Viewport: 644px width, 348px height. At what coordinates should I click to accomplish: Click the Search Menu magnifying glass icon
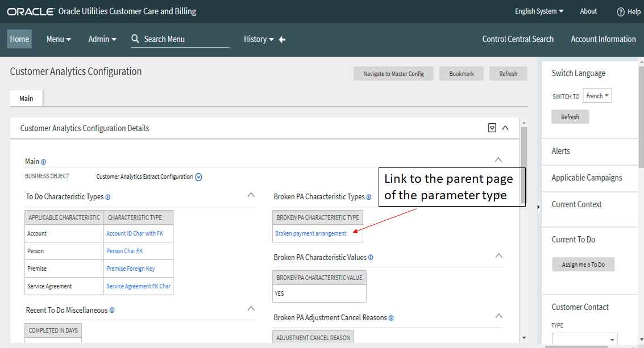tap(135, 39)
